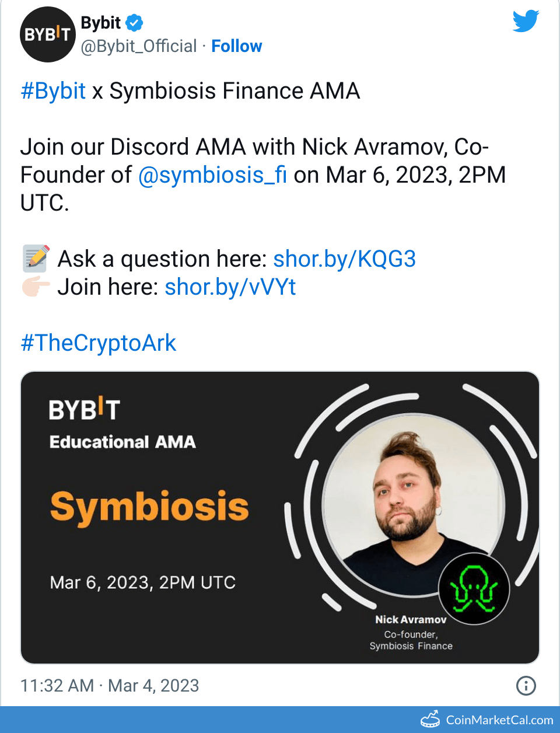This screenshot has width=560, height=733.
Task: Click the Bybit account name
Action: coord(100,23)
